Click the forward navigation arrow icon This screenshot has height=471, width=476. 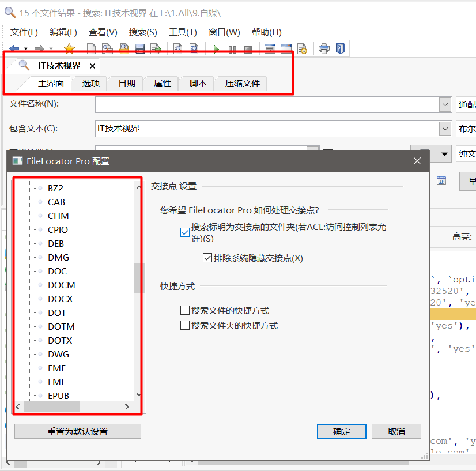pos(39,48)
